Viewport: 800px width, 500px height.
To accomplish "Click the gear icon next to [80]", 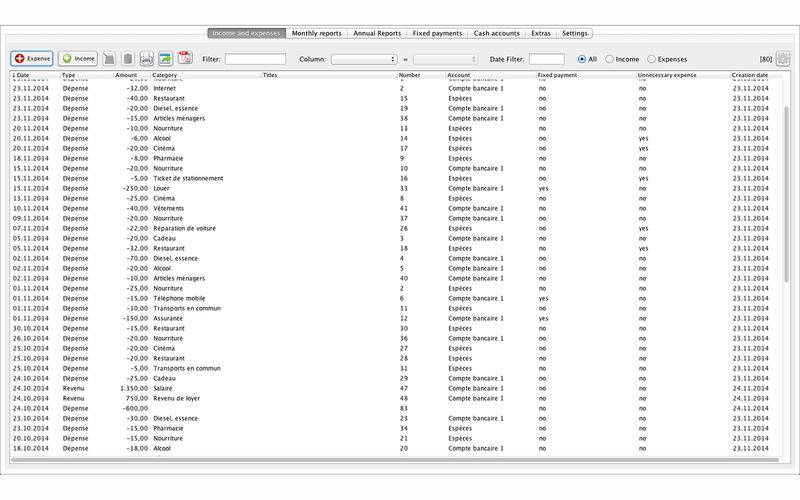I will [783, 59].
